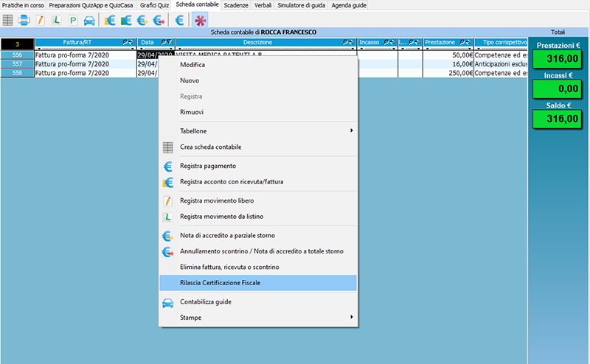Click the plain blue euro toolbar icon
Screen dimensions: 590x364
point(179,20)
